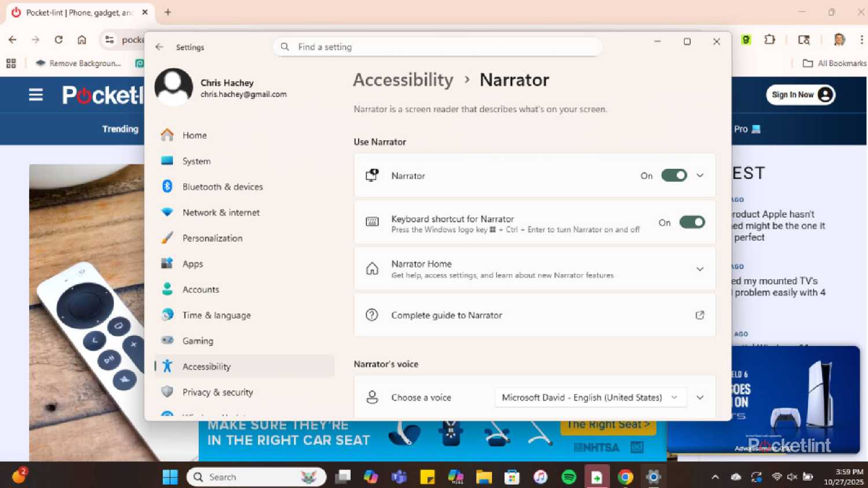Select Bluetooth & devices in the sidebar
The image size is (868, 488).
coord(222,186)
